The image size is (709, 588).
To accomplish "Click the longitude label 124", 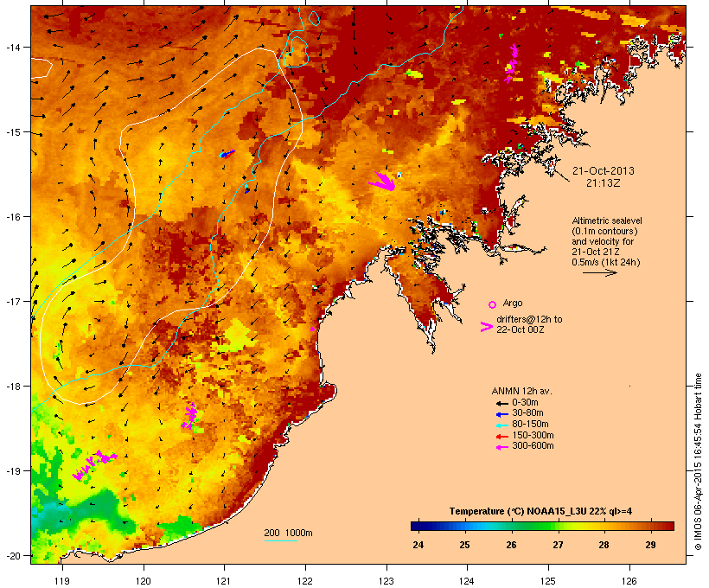I will (x=468, y=581).
